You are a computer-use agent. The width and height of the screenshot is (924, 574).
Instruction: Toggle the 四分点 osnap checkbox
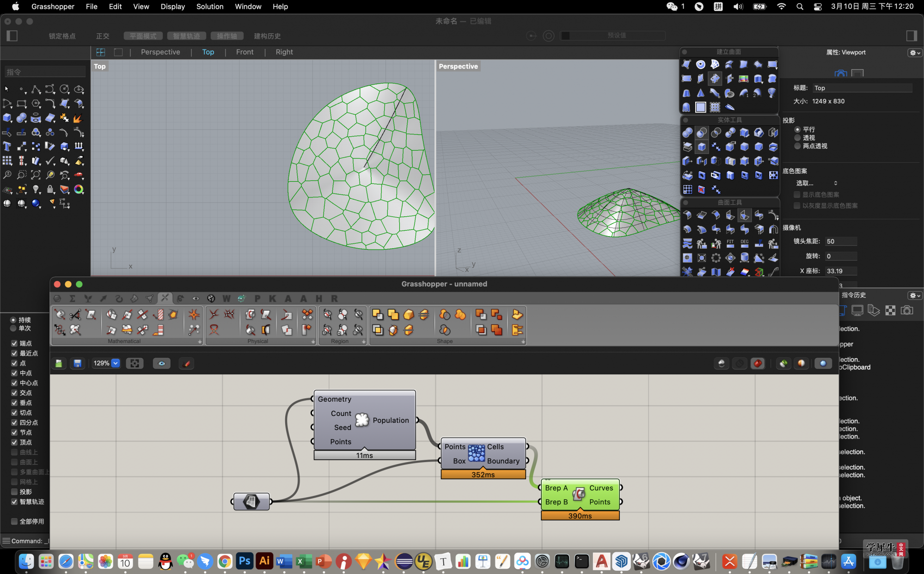(14, 422)
